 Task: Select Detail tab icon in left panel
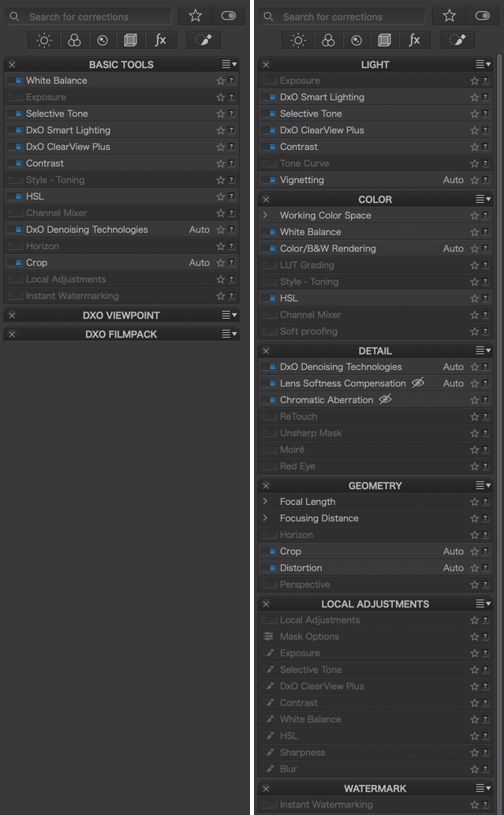(x=103, y=40)
